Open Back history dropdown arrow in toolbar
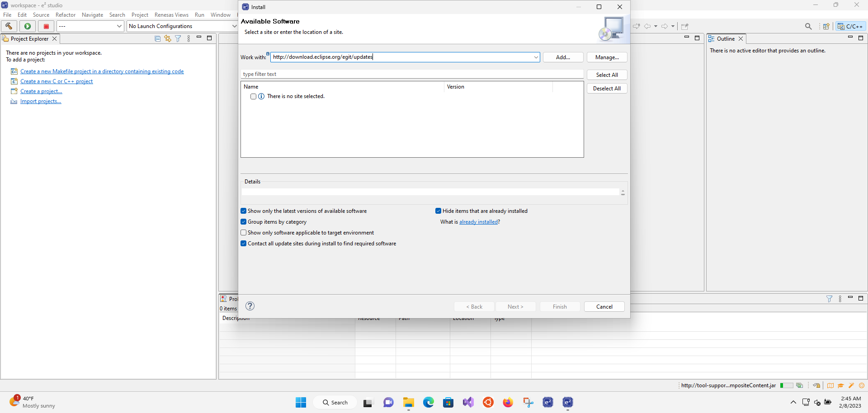The height and width of the screenshot is (413, 868). click(x=656, y=26)
